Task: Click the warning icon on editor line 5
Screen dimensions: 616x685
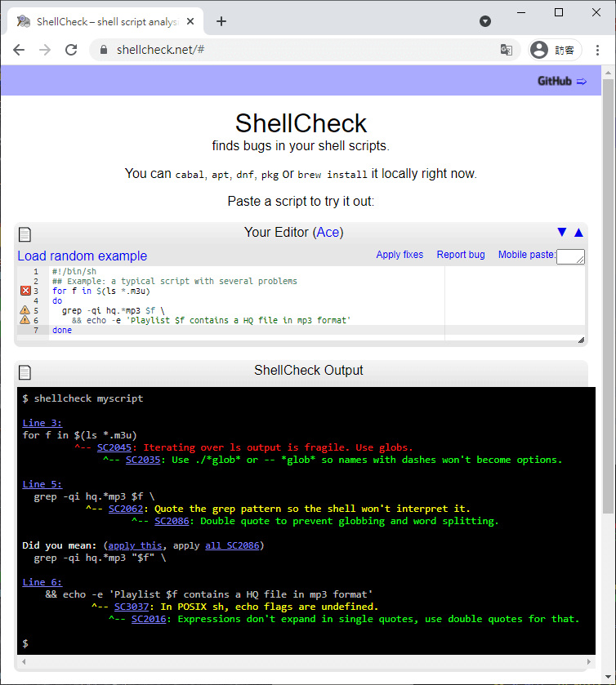Action: 25,310
